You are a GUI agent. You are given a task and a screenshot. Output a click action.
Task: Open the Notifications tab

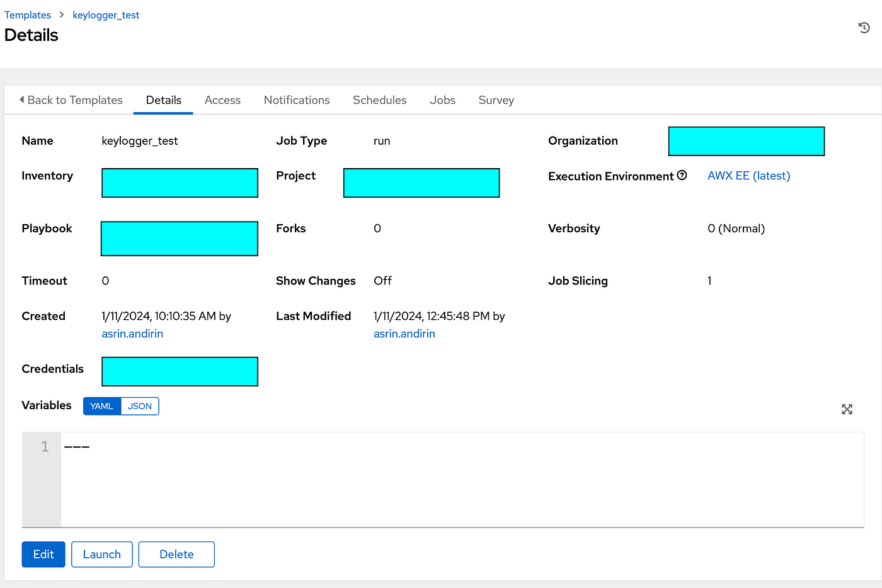tap(297, 100)
